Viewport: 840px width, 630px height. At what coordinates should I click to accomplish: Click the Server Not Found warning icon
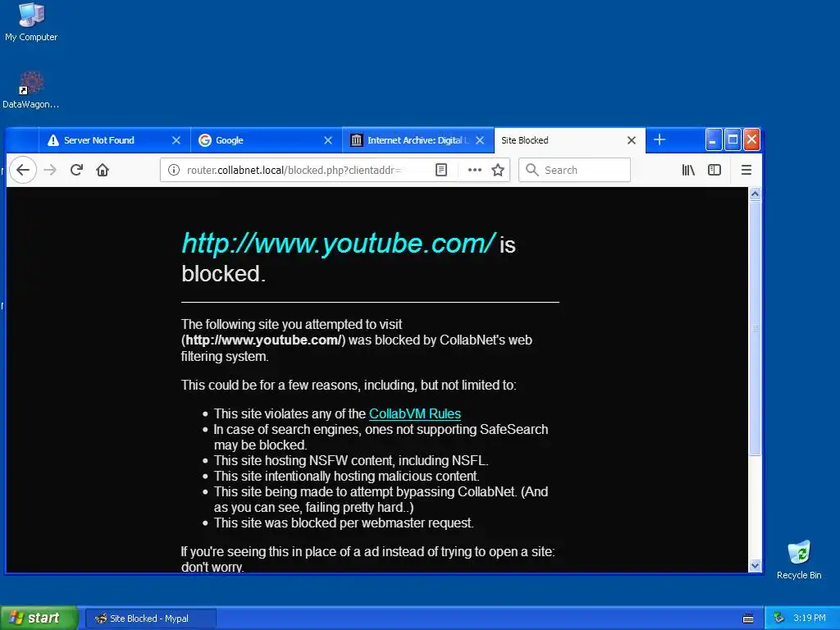click(x=53, y=140)
